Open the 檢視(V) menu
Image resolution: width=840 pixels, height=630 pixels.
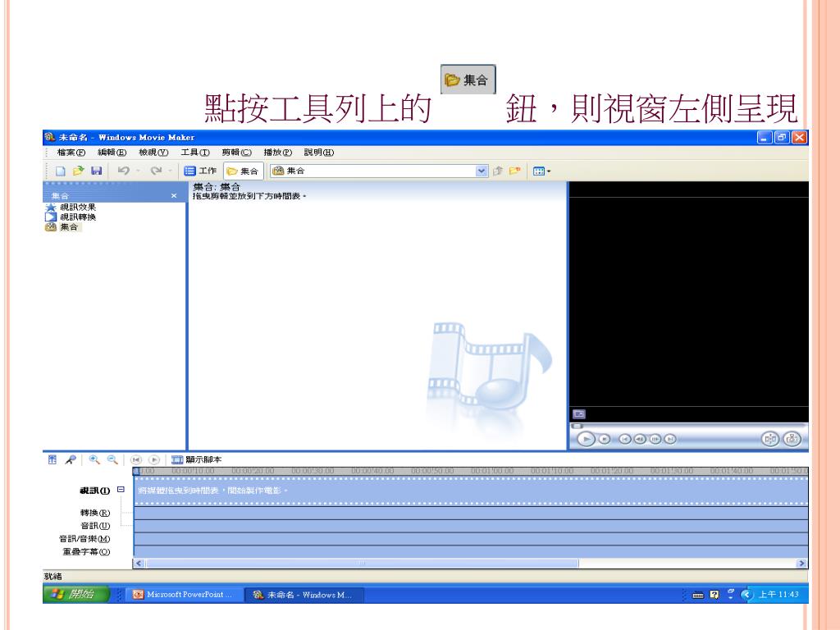pyautogui.click(x=153, y=153)
